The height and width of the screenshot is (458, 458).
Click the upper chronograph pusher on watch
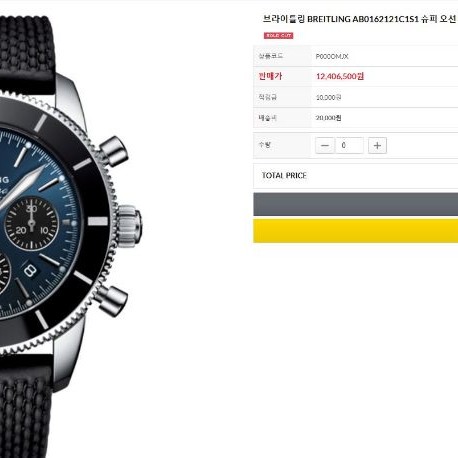tap(114, 151)
